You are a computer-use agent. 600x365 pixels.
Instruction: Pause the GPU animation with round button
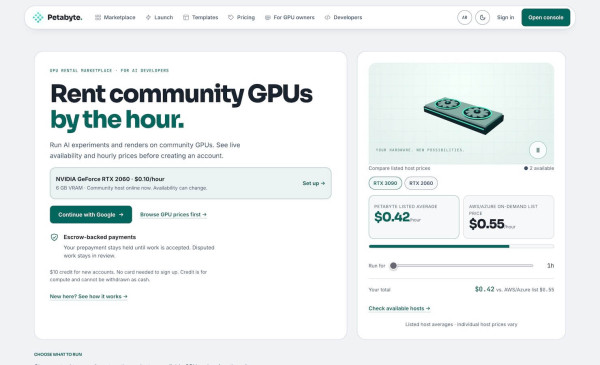click(538, 150)
